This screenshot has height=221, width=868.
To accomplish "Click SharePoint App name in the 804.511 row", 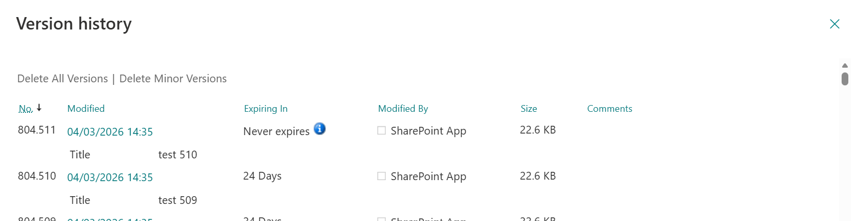I will [x=428, y=131].
